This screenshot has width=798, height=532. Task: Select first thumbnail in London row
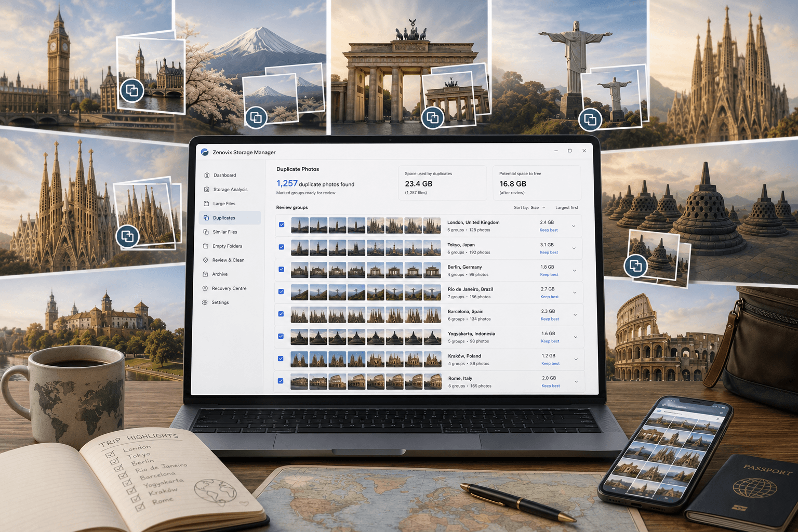point(300,225)
